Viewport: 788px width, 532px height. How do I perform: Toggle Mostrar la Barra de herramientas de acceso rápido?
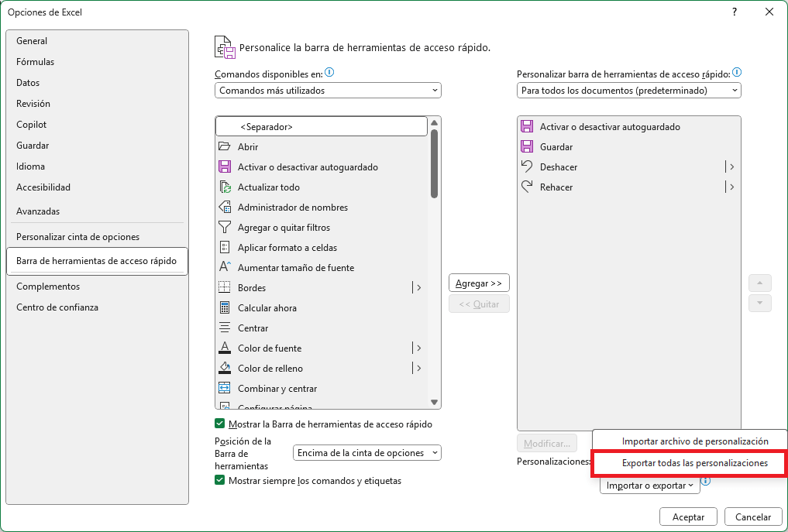tap(219, 424)
